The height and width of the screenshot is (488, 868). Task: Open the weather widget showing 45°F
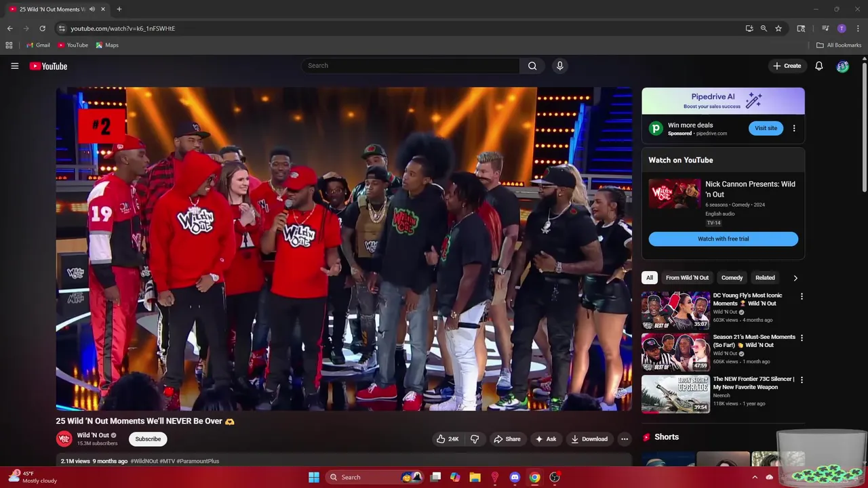pos(32,477)
